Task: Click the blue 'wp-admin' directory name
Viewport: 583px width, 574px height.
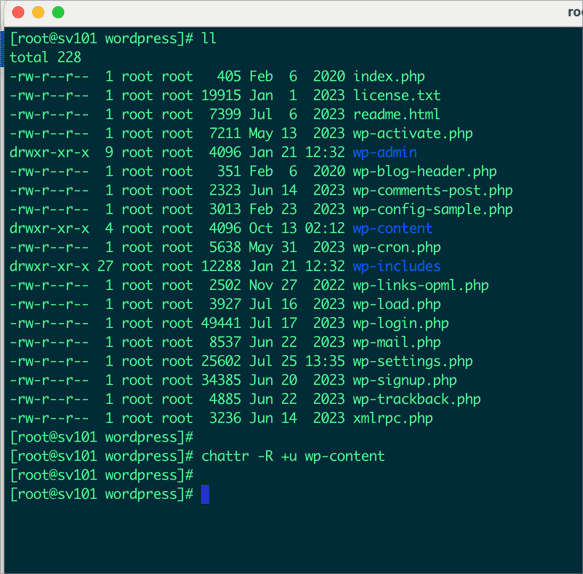Action: [x=385, y=152]
